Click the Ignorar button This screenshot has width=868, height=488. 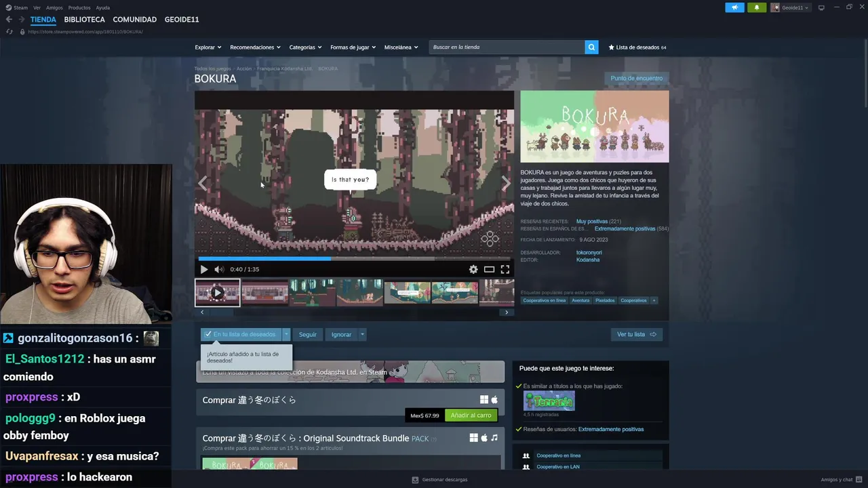pyautogui.click(x=341, y=334)
